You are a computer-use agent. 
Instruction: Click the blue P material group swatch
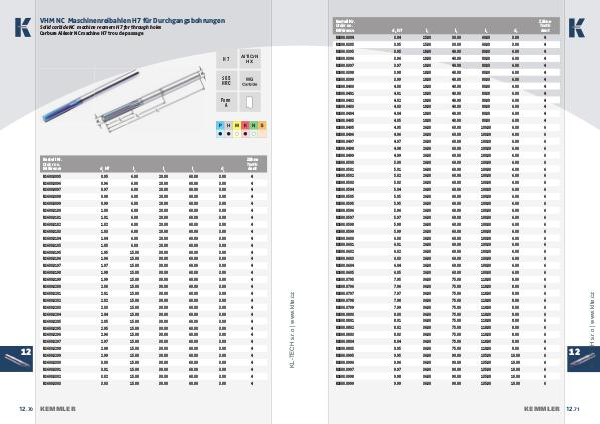click(220, 126)
